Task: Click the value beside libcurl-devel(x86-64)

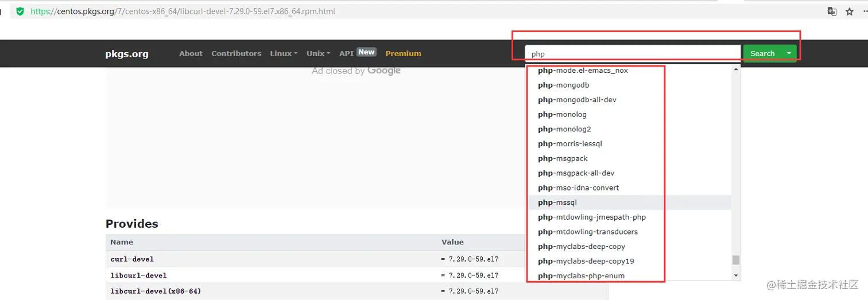Action: click(470, 291)
